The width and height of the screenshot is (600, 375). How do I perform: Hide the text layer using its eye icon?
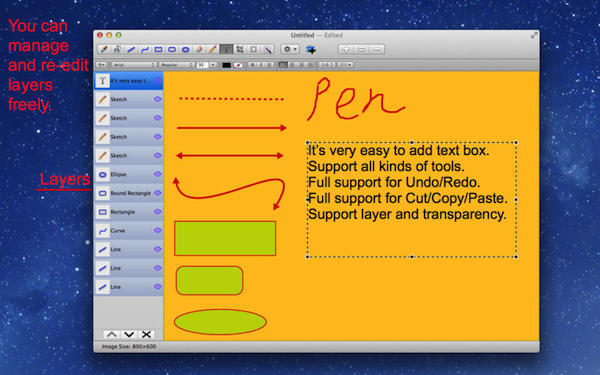(x=158, y=81)
